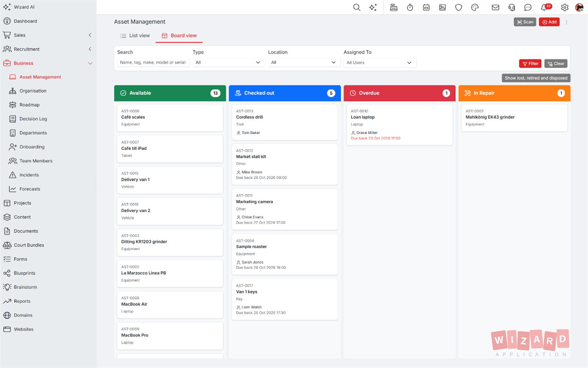The image size is (588, 368).
Task: Switch to the List view tab
Action: pyautogui.click(x=135, y=35)
